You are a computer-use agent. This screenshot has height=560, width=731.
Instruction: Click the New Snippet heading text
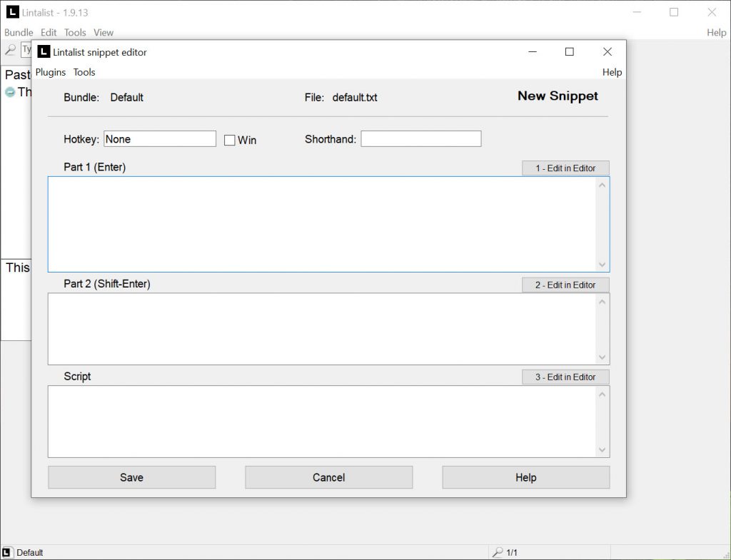click(x=558, y=96)
